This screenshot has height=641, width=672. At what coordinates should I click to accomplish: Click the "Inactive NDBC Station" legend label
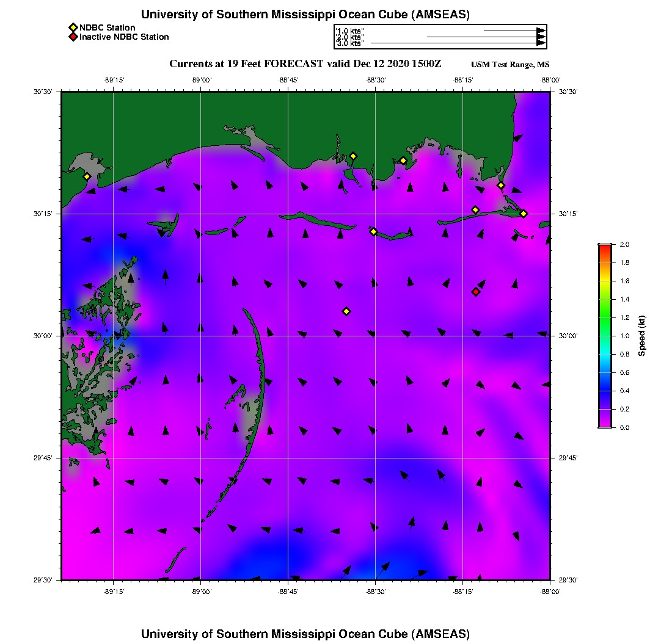(x=124, y=37)
